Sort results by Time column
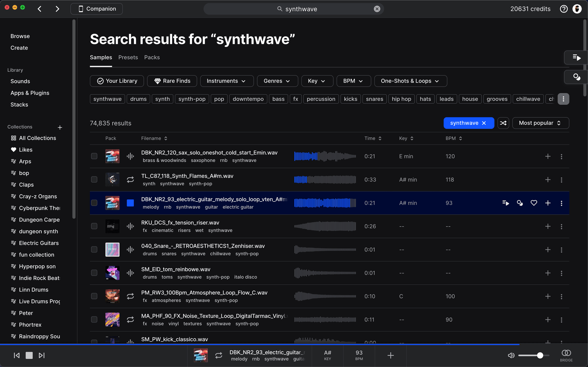The image size is (588, 367). (373, 138)
